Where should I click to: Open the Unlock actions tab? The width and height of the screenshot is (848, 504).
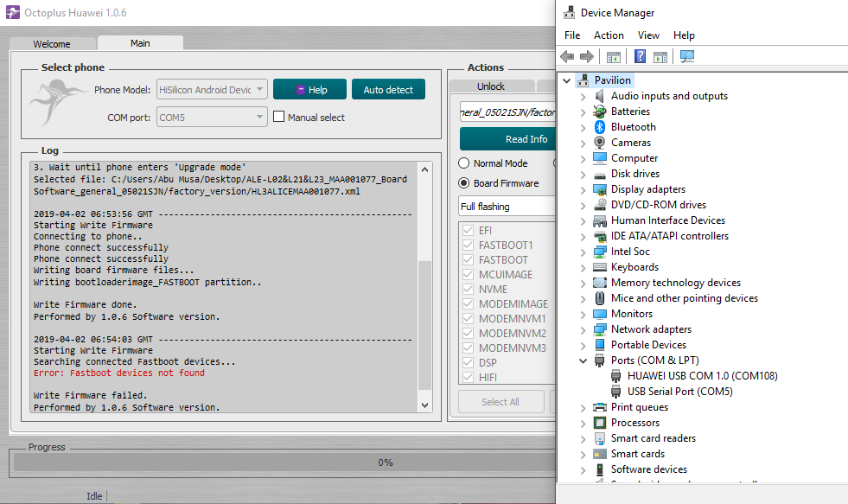[x=491, y=86]
